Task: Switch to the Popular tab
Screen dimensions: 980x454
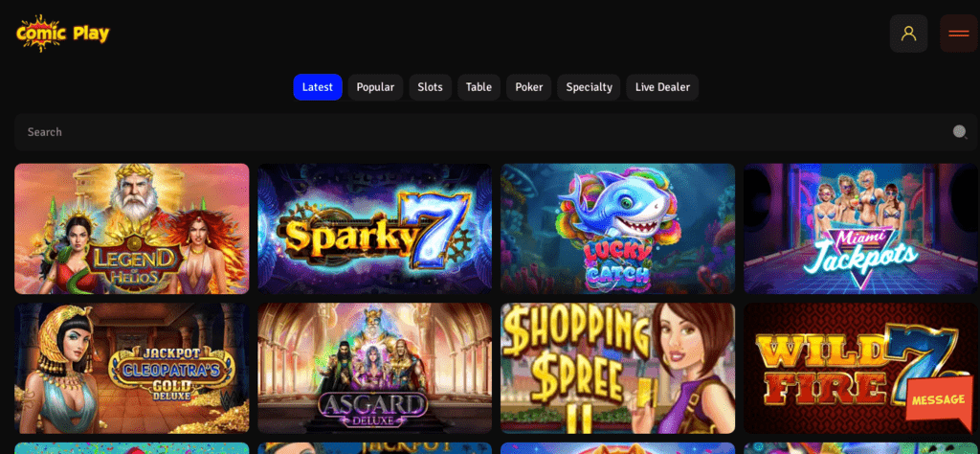Action: click(375, 87)
